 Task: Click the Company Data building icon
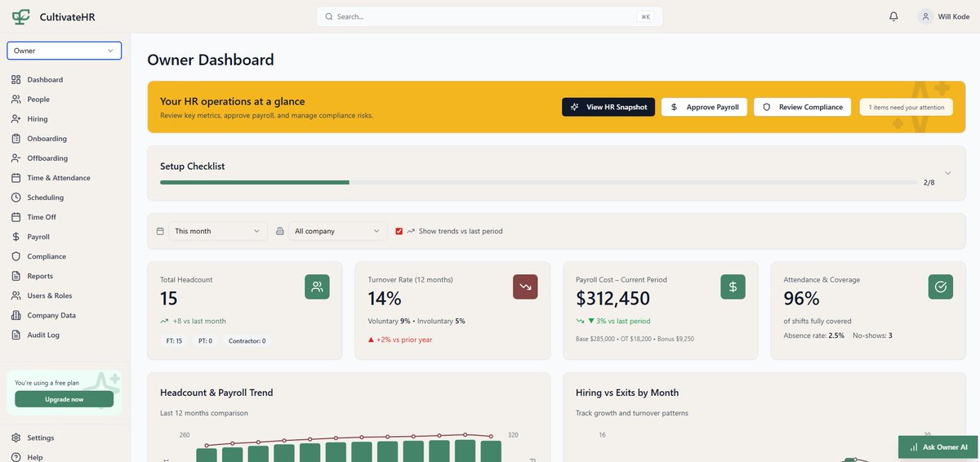pos(16,315)
